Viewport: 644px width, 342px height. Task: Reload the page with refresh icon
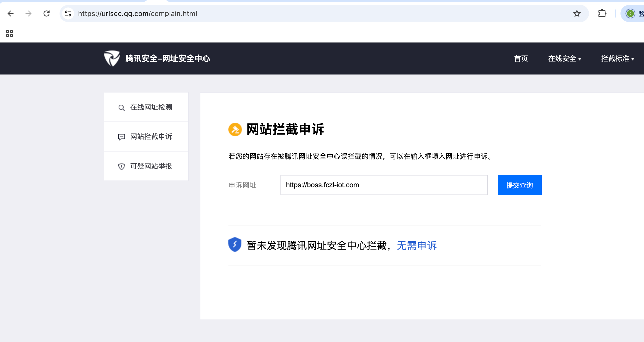point(47,13)
